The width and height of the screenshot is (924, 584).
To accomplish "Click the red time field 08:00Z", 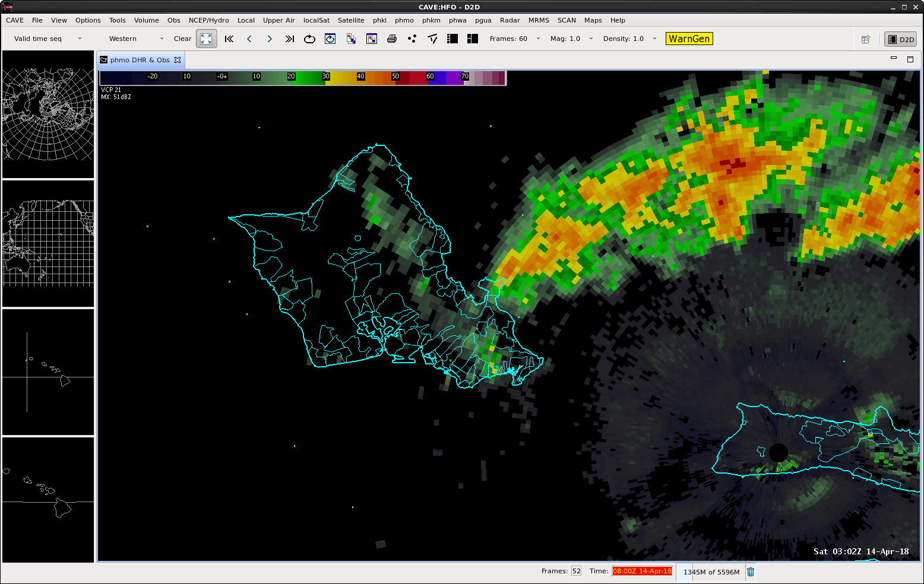I will click(x=642, y=571).
